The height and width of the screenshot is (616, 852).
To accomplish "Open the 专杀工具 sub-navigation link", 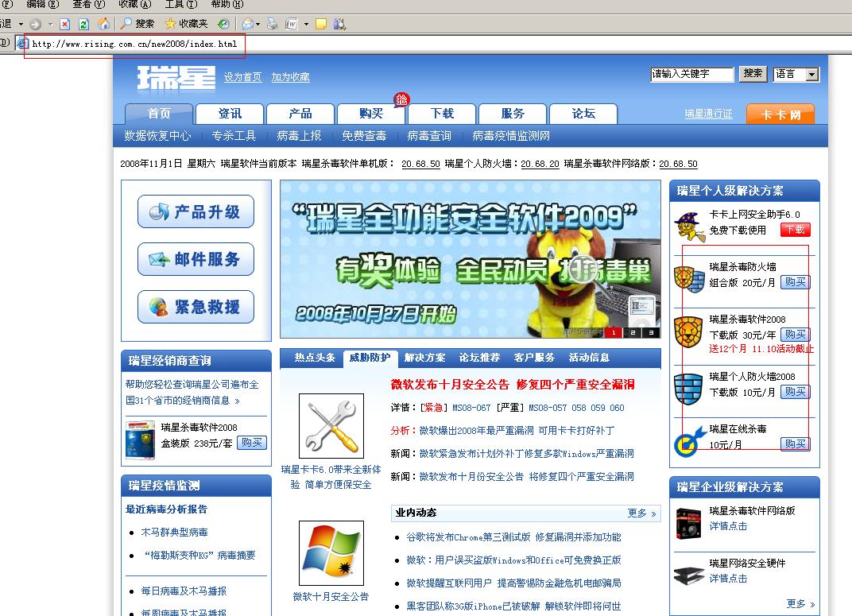I will [234, 136].
